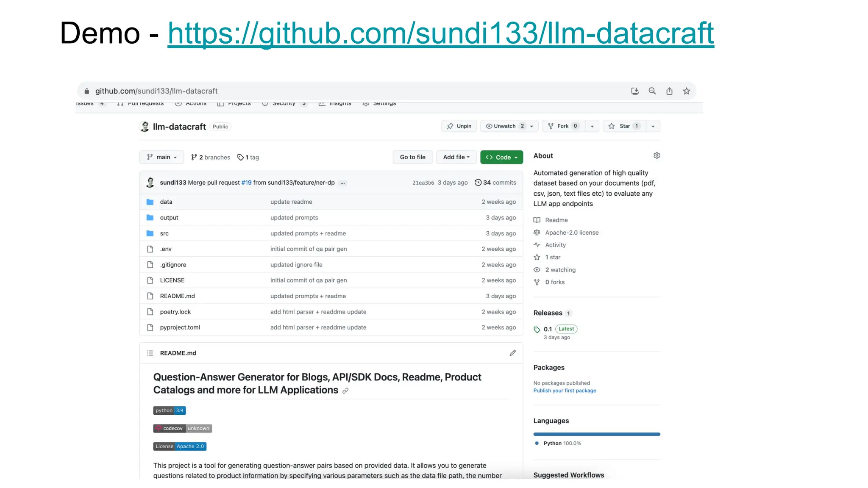The width and height of the screenshot is (868, 488).
Task: Open the Add file dropdown
Action: [456, 157]
